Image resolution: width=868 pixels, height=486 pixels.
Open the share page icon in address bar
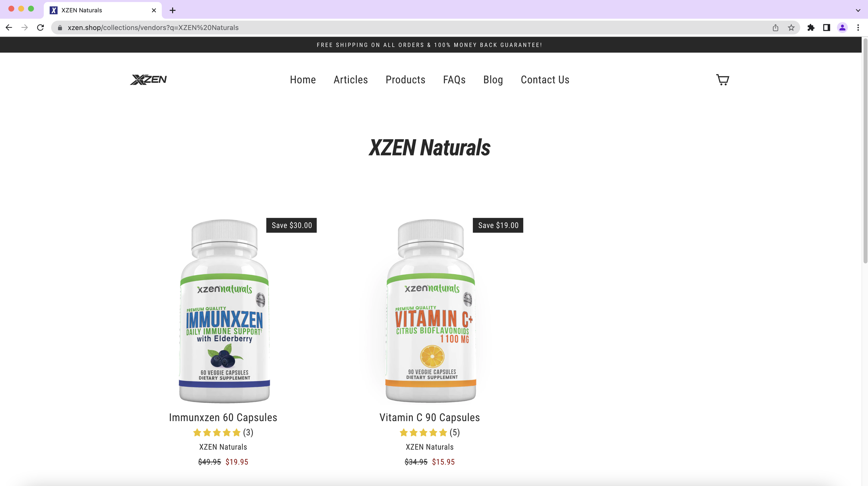pos(775,28)
